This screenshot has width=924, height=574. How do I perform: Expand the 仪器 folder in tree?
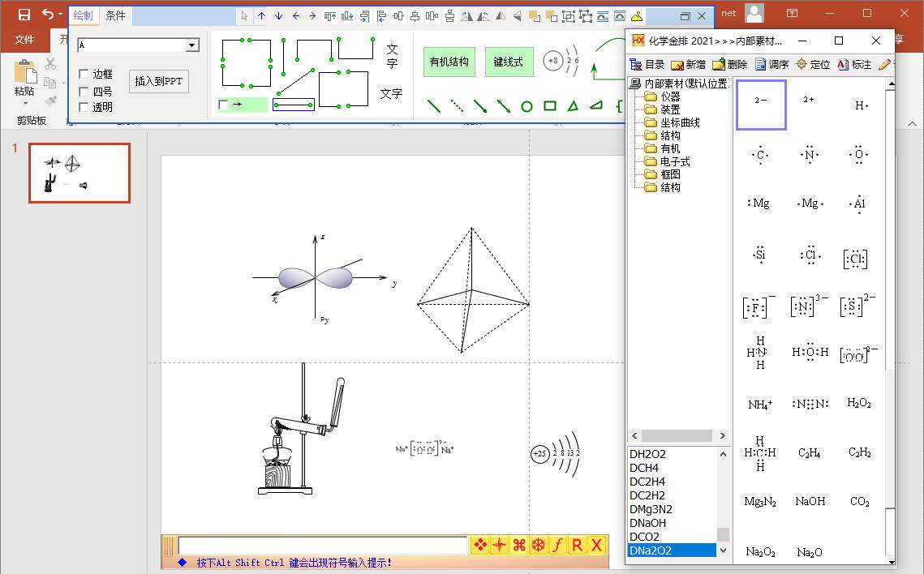coord(664,96)
